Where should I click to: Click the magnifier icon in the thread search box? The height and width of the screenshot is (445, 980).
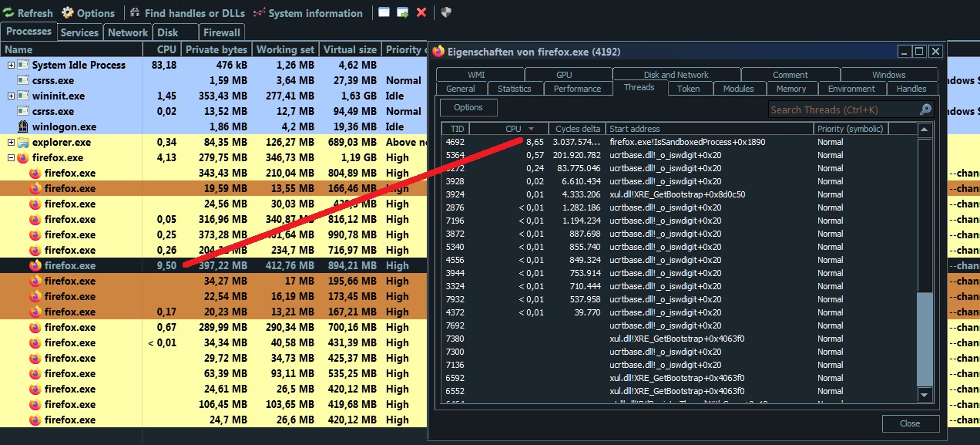click(925, 110)
